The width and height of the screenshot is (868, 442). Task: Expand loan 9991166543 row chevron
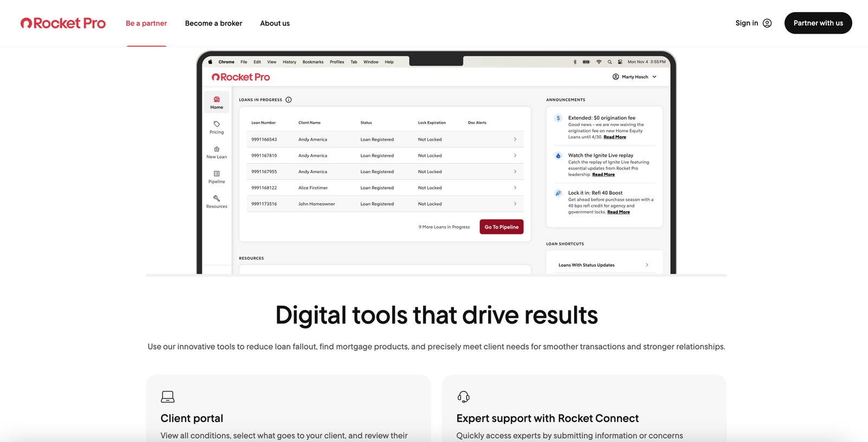click(x=515, y=140)
